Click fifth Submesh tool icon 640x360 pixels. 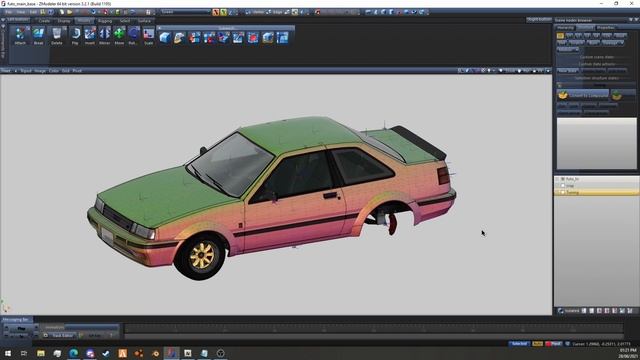click(224, 38)
